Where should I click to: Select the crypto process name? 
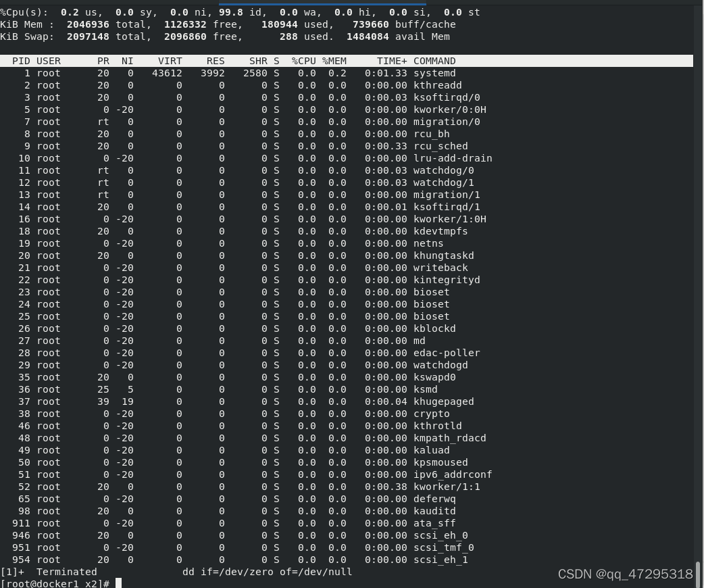(x=432, y=414)
